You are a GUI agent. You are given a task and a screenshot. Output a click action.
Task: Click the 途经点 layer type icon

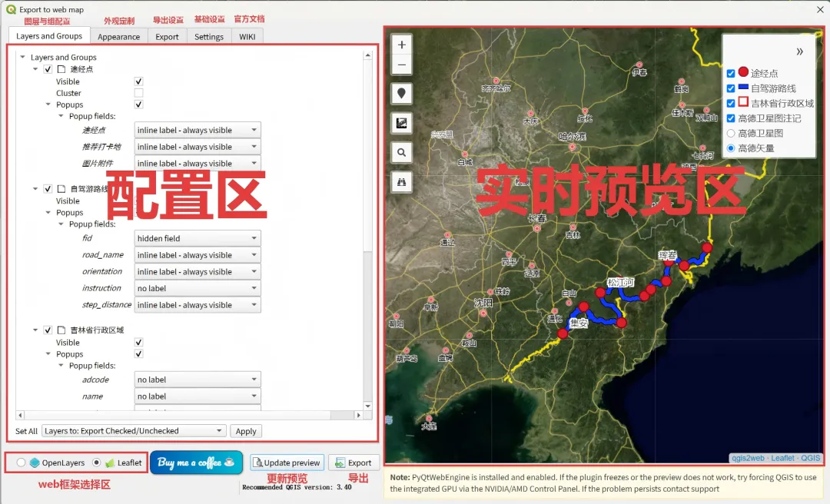tap(61, 69)
